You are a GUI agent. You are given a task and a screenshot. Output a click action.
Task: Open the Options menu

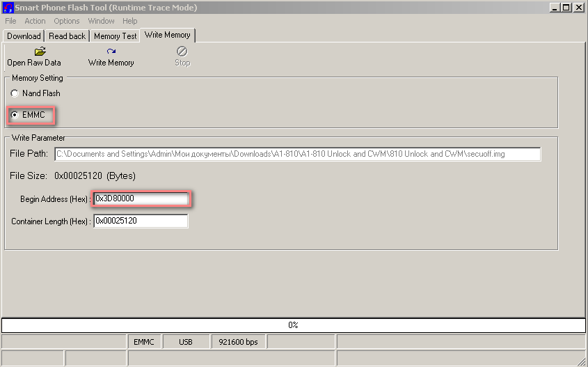pos(67,21)
